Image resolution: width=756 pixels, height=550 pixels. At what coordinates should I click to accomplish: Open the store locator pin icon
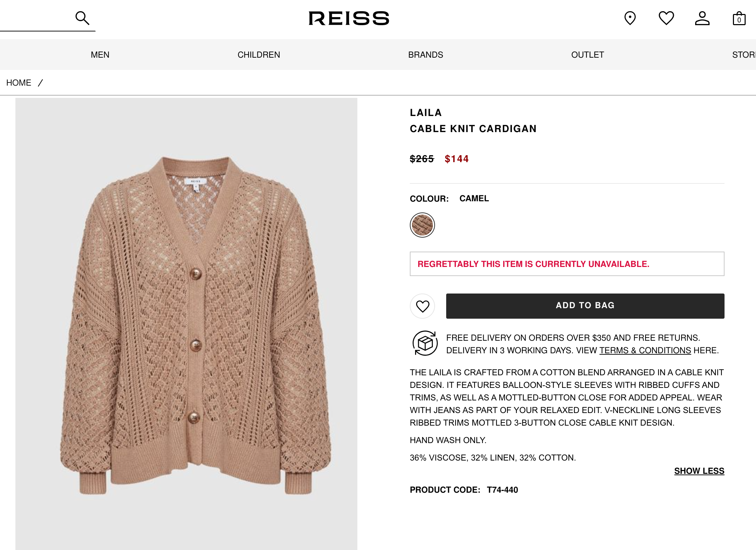click(x=630, y=18)
